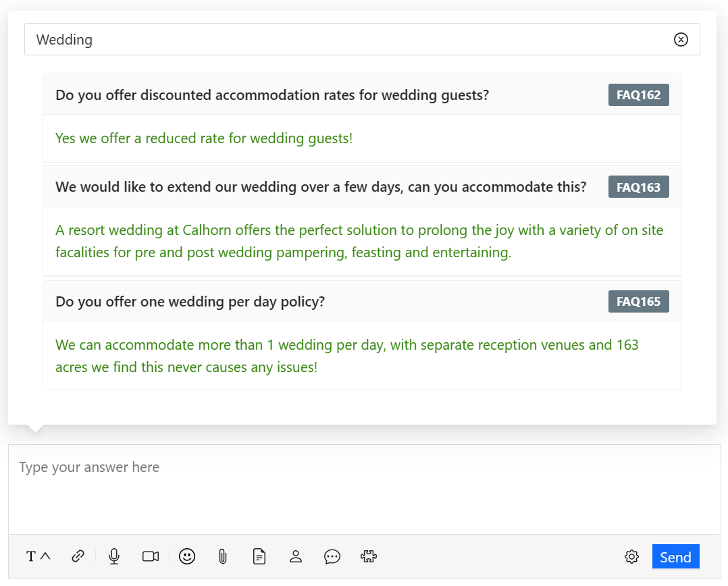Expand the text formatting options
Screen dimensions: 728x586
(x=38, y=556)
